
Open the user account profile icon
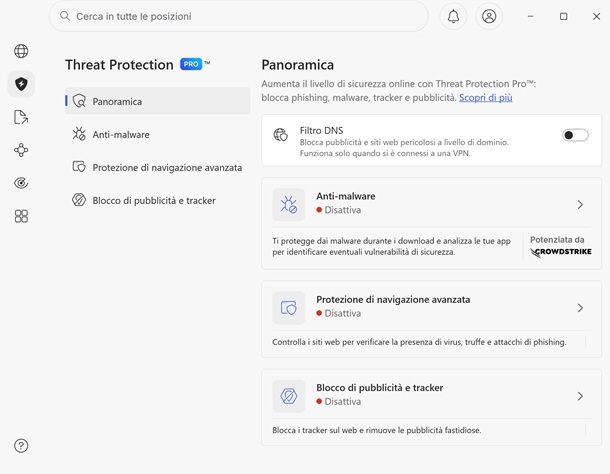coord(489,16)
